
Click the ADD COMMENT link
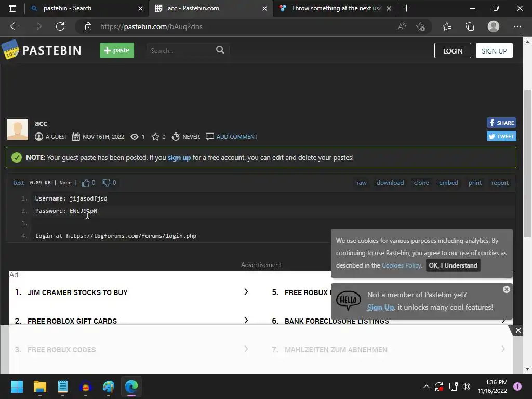237,137
